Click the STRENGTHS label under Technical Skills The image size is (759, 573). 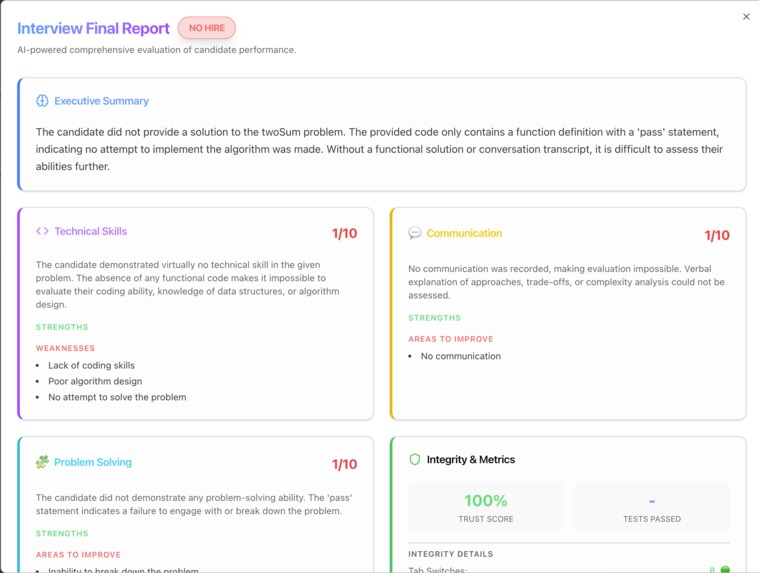click(x=62, y=327)
